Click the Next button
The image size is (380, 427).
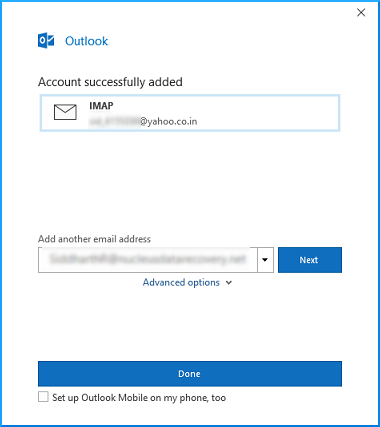(x=310, y=260)
